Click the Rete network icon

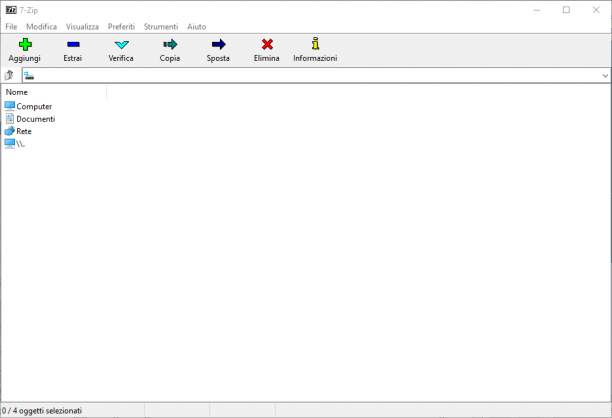click(x=10, y=131)
